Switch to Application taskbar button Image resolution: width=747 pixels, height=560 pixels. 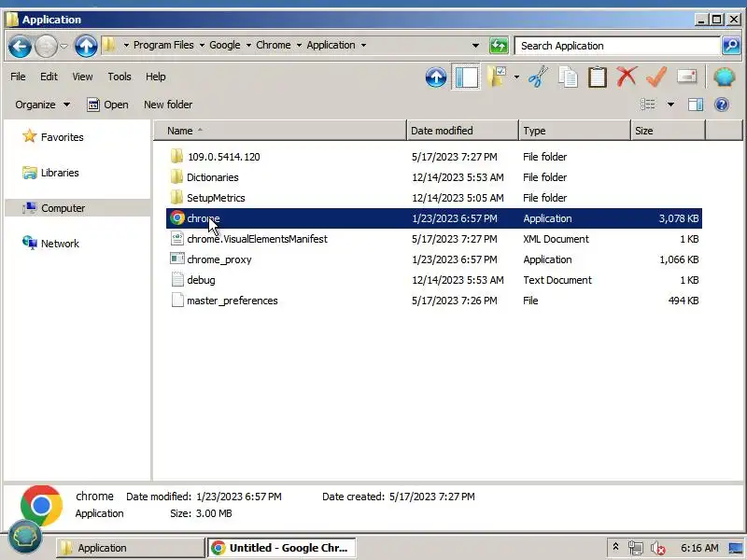coord(130,548)
